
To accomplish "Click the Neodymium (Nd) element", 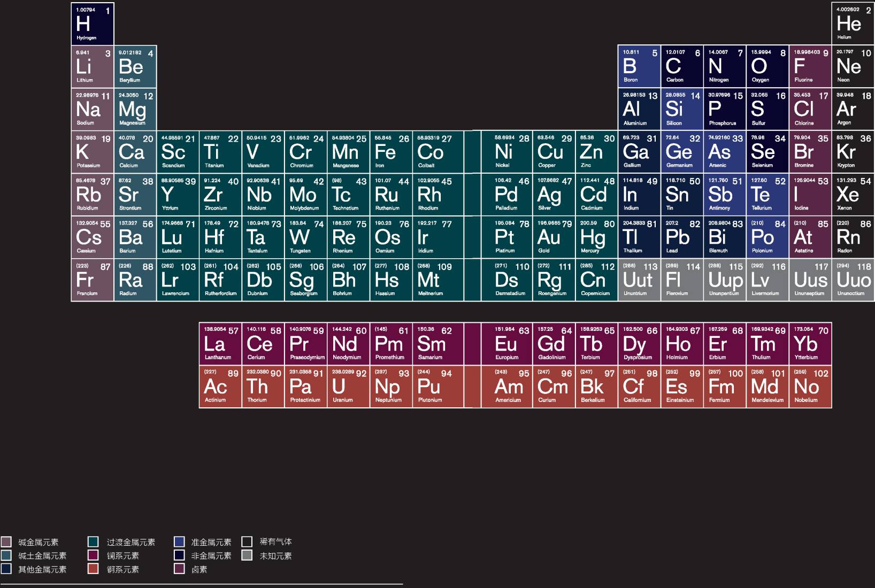I will tap(349, 344).
